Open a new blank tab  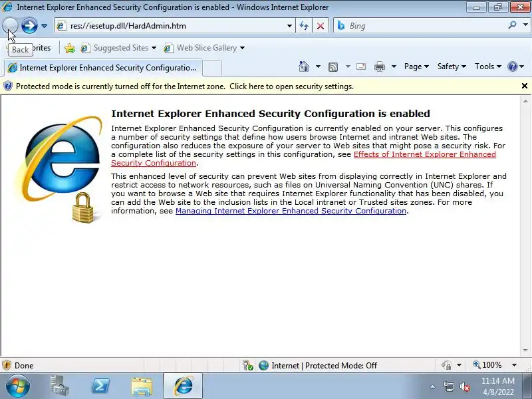(212, 68)
